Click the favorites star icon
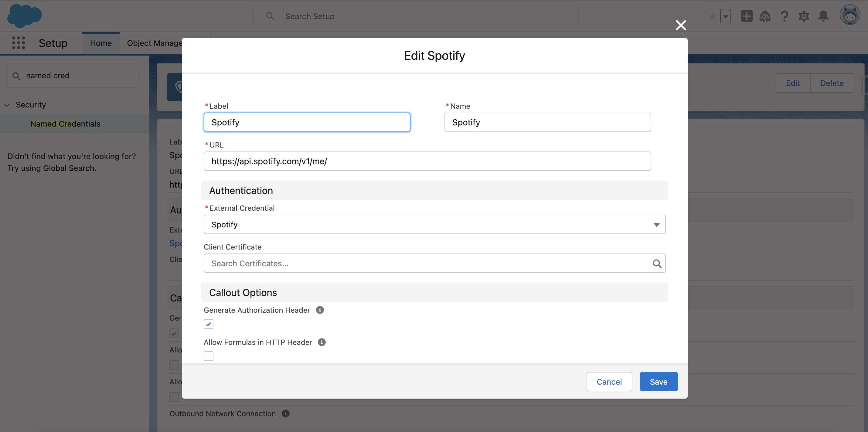The width and height of the screenshot is (868, 432). 712,16
